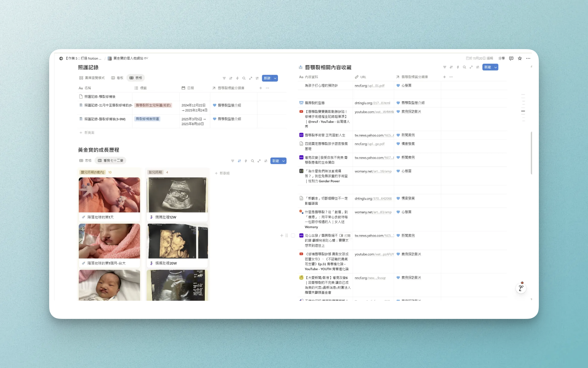This screenshot has height=368, width=588.
Task: Switch to the 圖庫瀏覽模式 view tab
Action: (92, 78)
